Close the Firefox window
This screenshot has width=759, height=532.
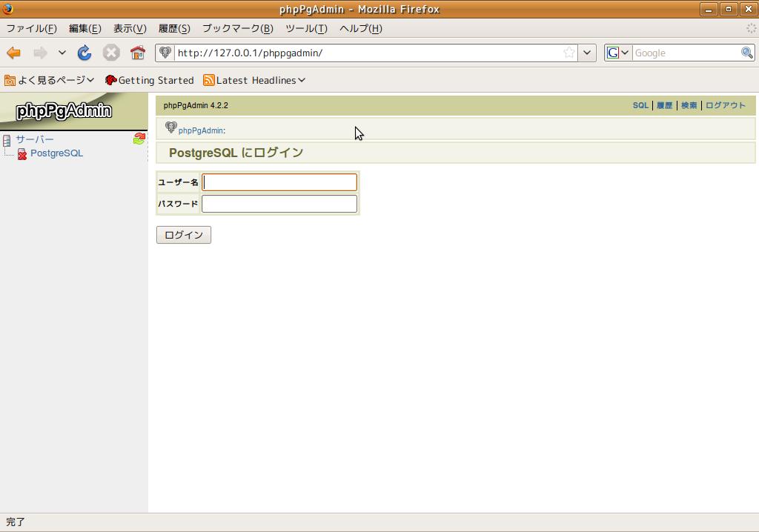[749, 9]
